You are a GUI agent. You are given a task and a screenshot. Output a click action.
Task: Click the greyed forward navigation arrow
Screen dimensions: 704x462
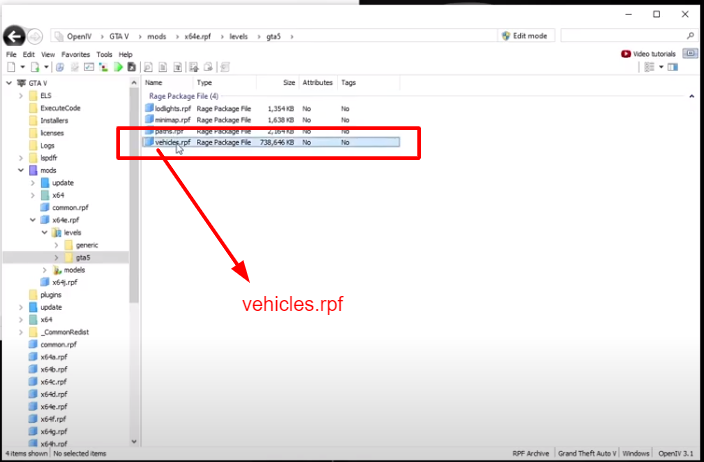[x=35, y=36]
